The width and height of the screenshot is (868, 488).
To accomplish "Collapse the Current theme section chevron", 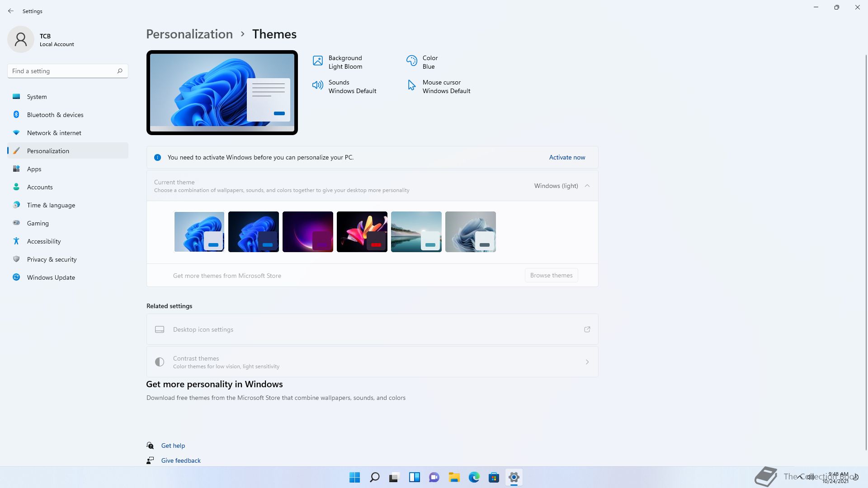I will [587, 186].
